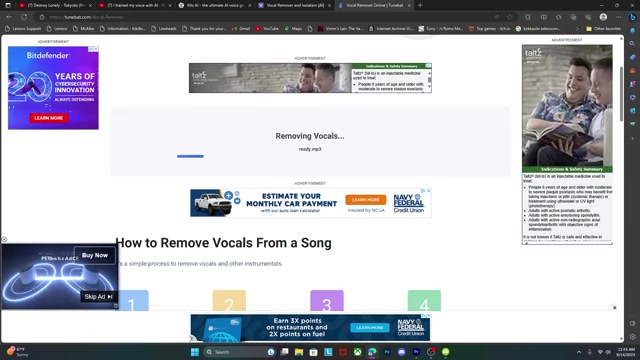Open the Windows Start menu
The image size is (640, 360).
click(x=195, y=352)
